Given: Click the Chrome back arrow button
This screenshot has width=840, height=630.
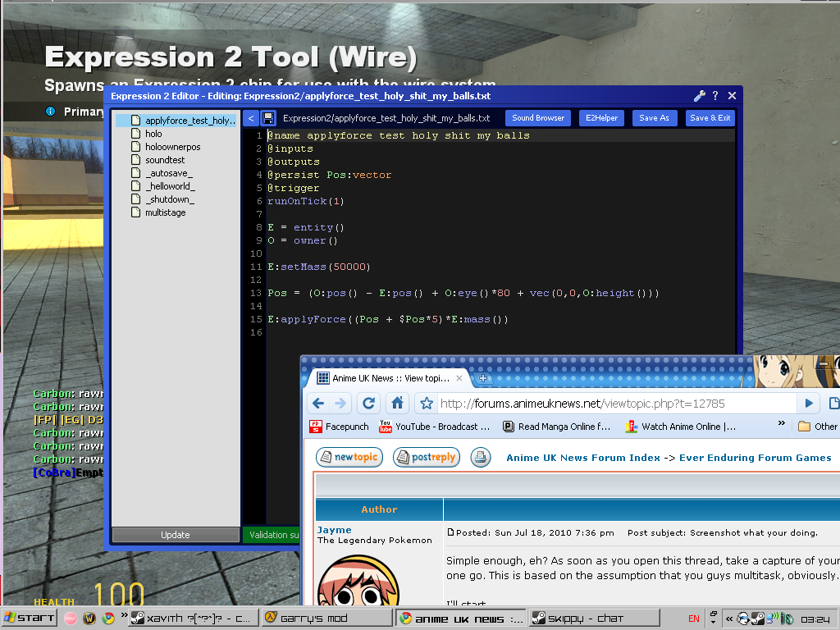Looking at the screenshot, I should click(x=318, y=403).
